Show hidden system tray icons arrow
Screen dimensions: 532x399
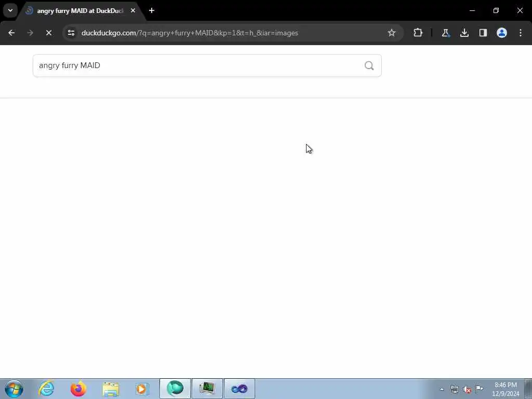tap(442, 389)
